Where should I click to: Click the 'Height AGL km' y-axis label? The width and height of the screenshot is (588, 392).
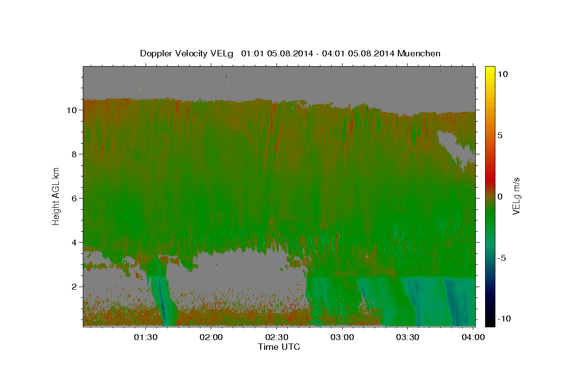point(56,196)
